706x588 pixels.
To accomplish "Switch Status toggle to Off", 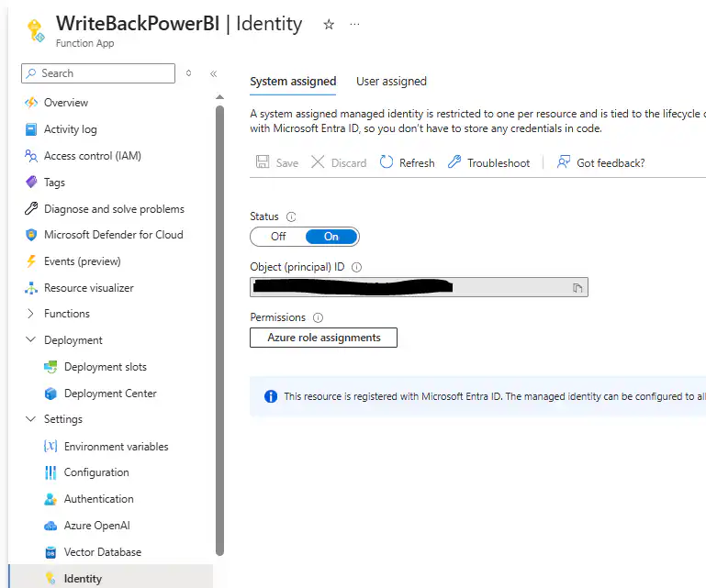I will pyautogui.click(x=278, y=237).
